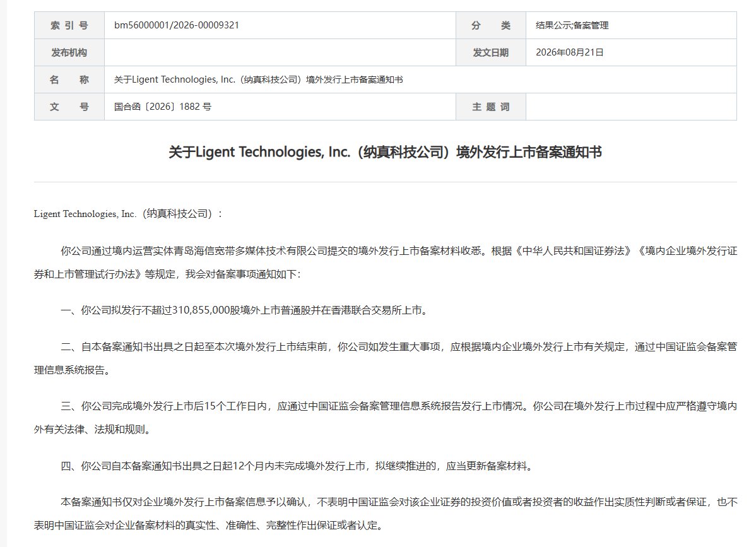The height and width of the screenshot is (547, 756).
Task: Click the 主题词 label cell
Action: [x=491, y=107]
